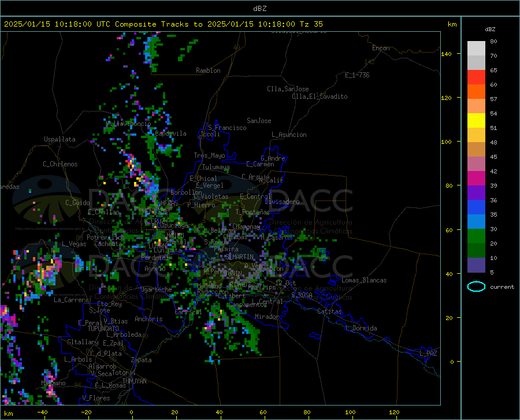This screenshot has height=420, width=520.
Task: Click the Clla.SanJose map label
Action: 288,89
